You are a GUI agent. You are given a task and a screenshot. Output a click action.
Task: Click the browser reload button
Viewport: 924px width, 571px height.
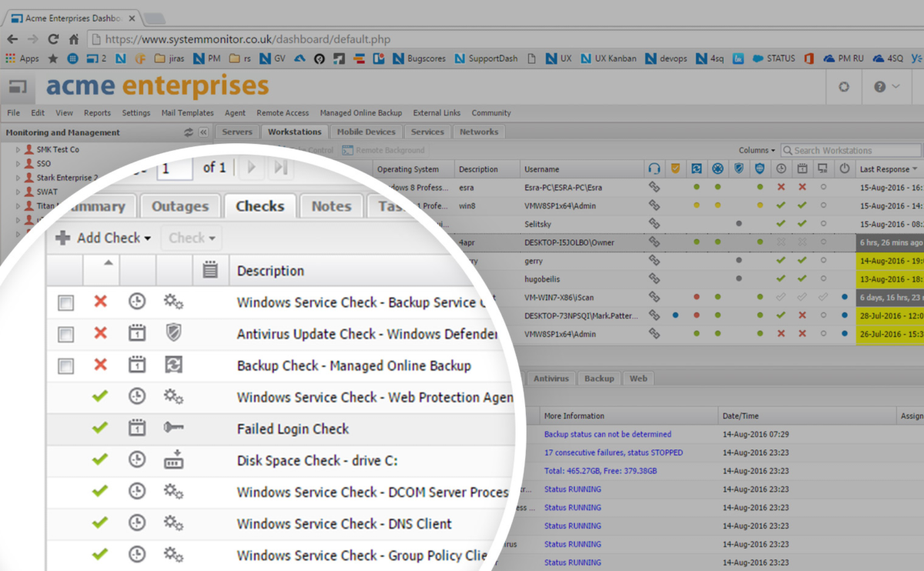(x=53, y=38)
